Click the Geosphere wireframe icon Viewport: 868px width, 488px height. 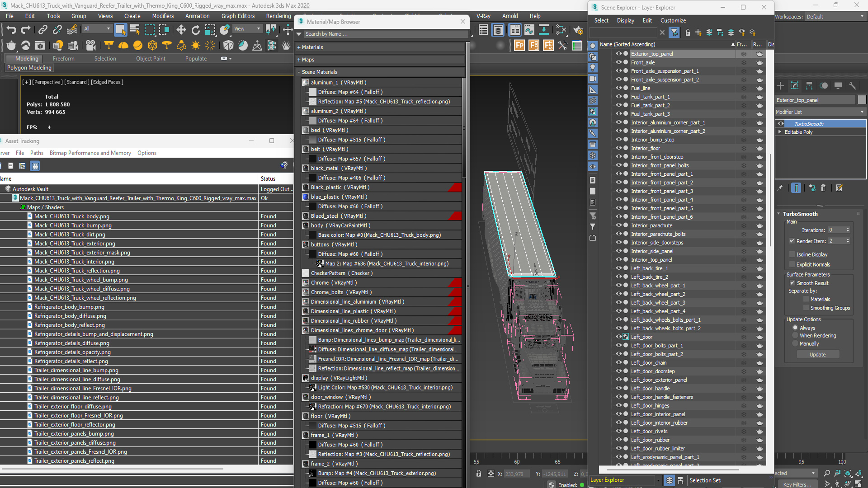[152, 45]
